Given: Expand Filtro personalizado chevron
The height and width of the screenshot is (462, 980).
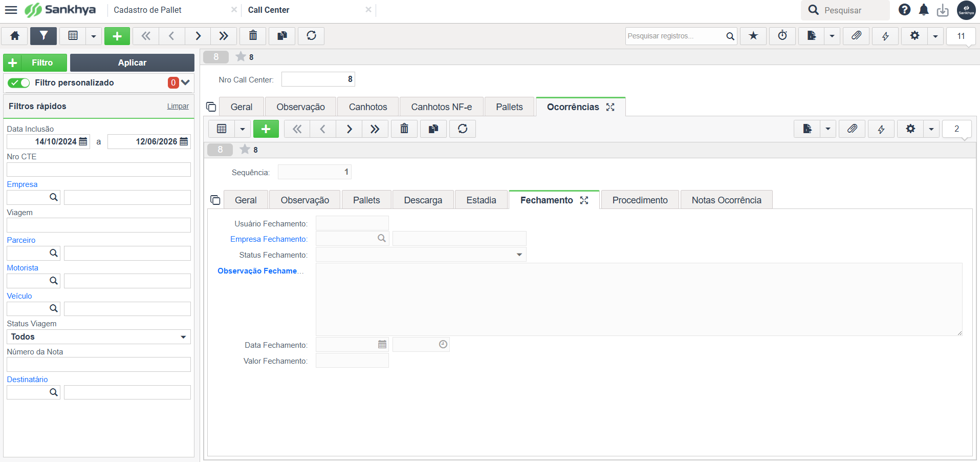Looking at the screenshot, I should 185,82.
